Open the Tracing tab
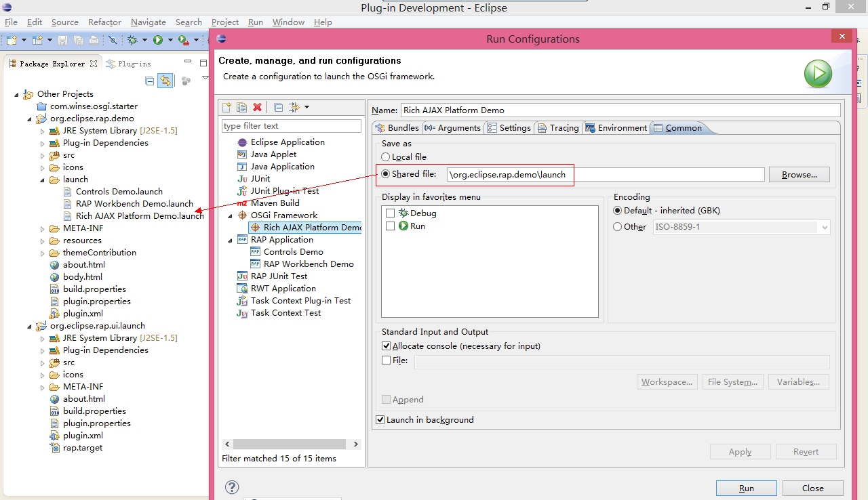This screenshot has width=868, height=500. pos(558,128)
